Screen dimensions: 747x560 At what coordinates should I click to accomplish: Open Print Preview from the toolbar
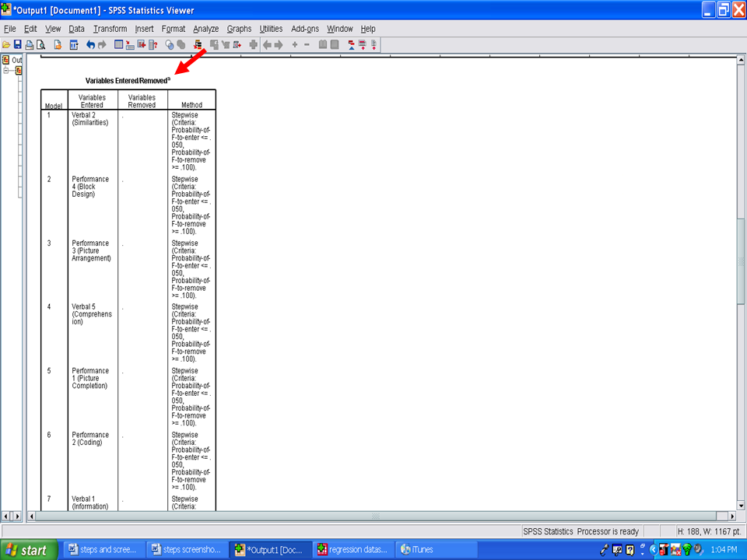pos(40,45)
